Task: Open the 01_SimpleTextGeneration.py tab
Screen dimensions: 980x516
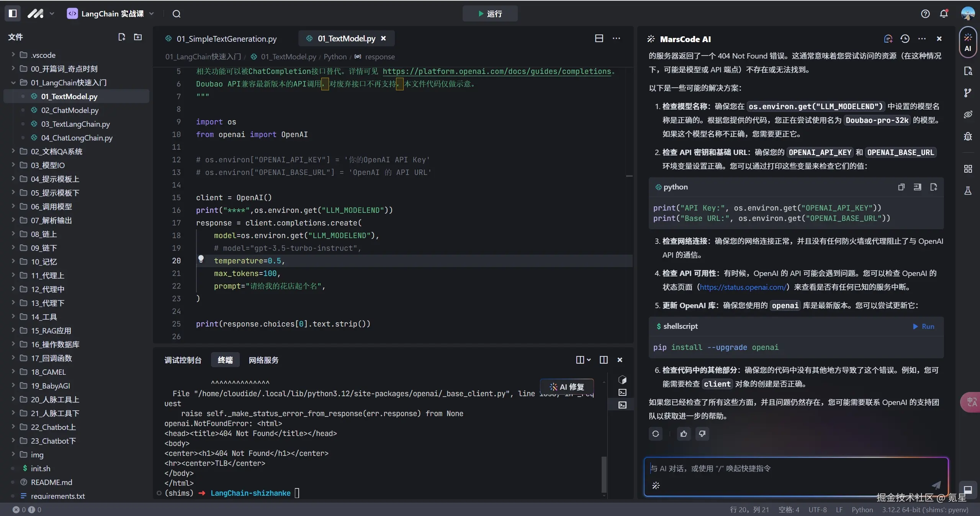Action: click(226, 39)
